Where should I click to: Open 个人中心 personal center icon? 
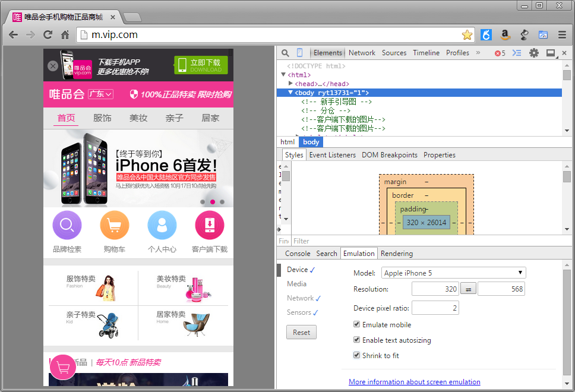click(x=162, y=225)
